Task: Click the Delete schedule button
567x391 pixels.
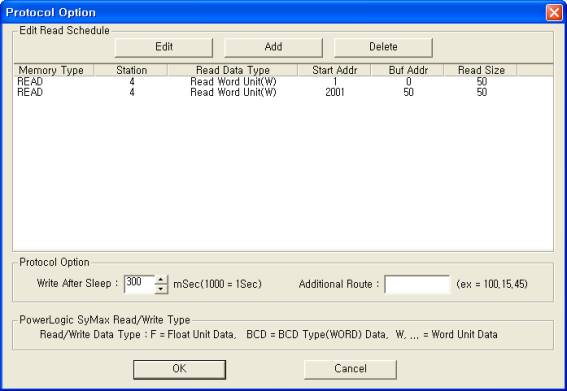Action: (x=383, y=47)
